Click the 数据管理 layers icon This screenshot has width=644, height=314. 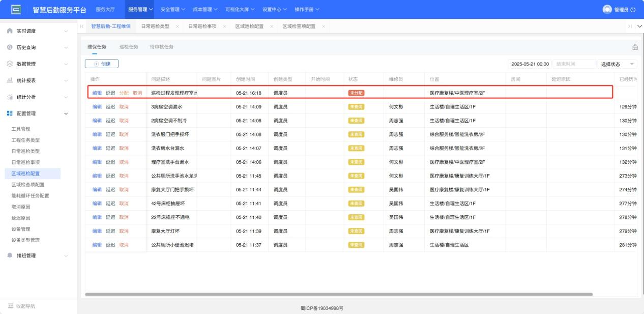pyautogui.click(x=10, y=64)
